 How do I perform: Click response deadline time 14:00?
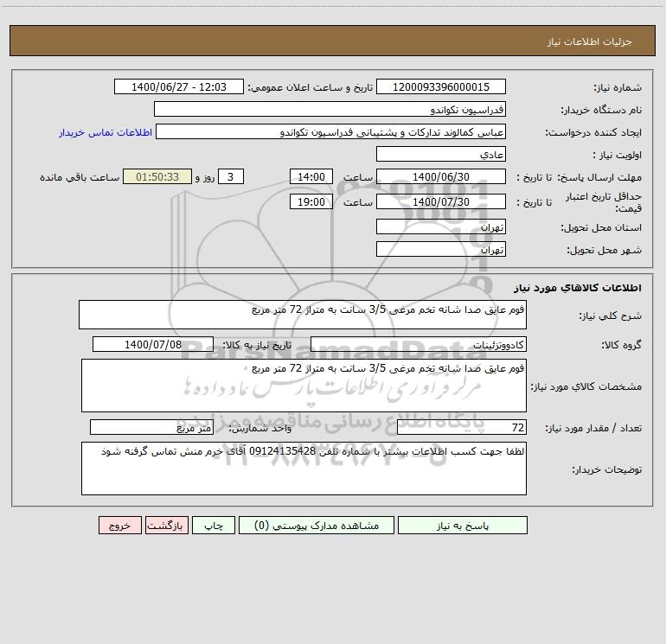coord(311,176)
